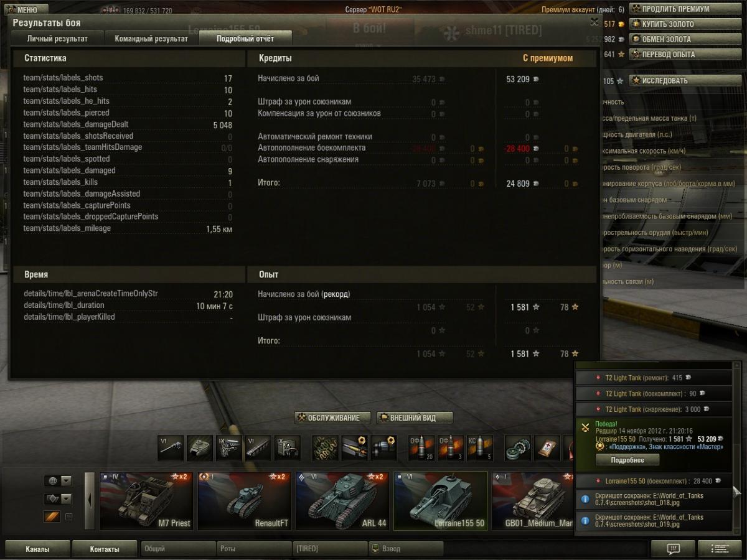
Task: Select the gun module slot icon
Action: [171, 447]
